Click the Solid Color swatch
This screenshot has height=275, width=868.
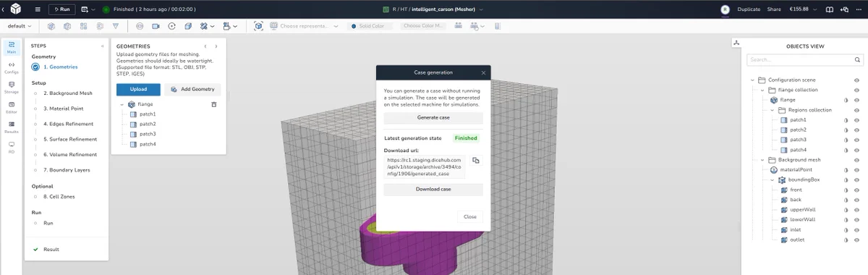click(370, 26)
